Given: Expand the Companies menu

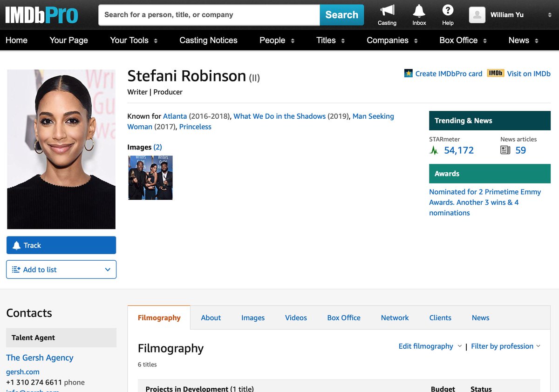Looking at the screenshot, I should tap(416, 41).
